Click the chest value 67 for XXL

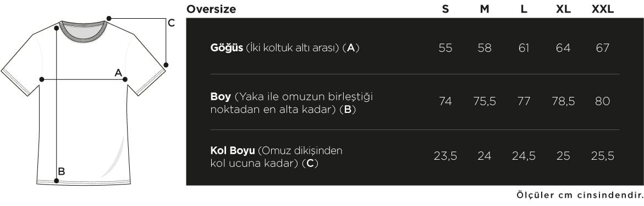pyautogui.click(x=603, y=48)
